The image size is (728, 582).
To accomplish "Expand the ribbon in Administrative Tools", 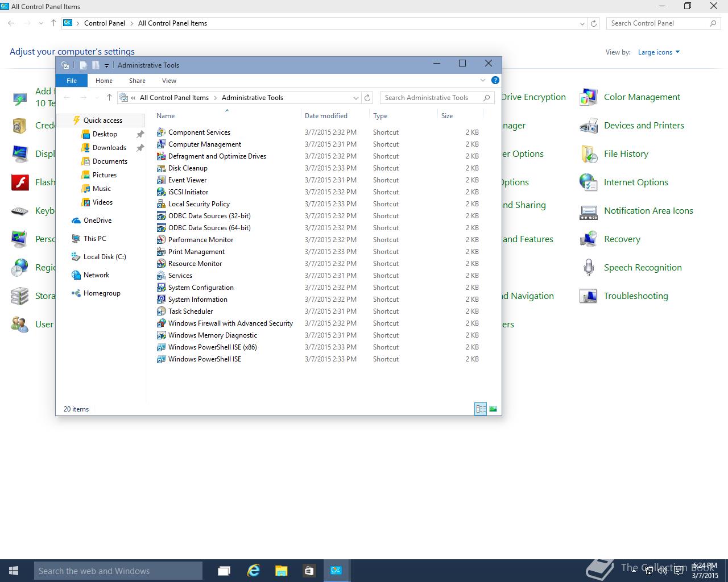I will pyautogui.click(x=483, y=80).
